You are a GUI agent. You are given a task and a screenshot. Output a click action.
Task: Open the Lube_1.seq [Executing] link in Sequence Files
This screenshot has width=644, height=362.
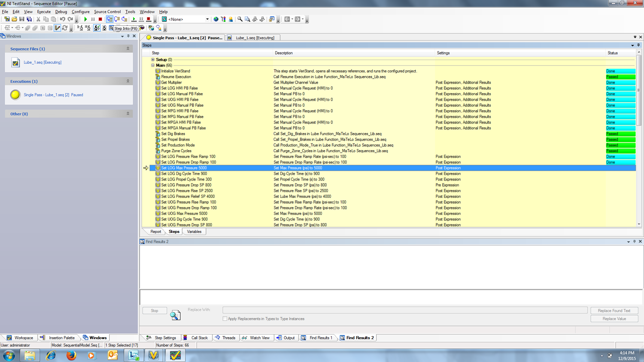(x=43, y=62)
